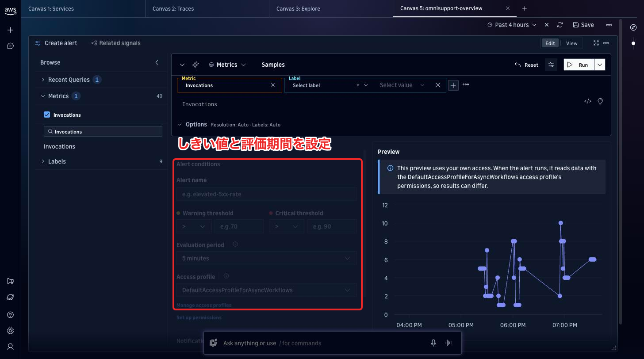Screen dimensions: 644x359
Task: Click the compass icon on right edge
Action: [633, 27]
